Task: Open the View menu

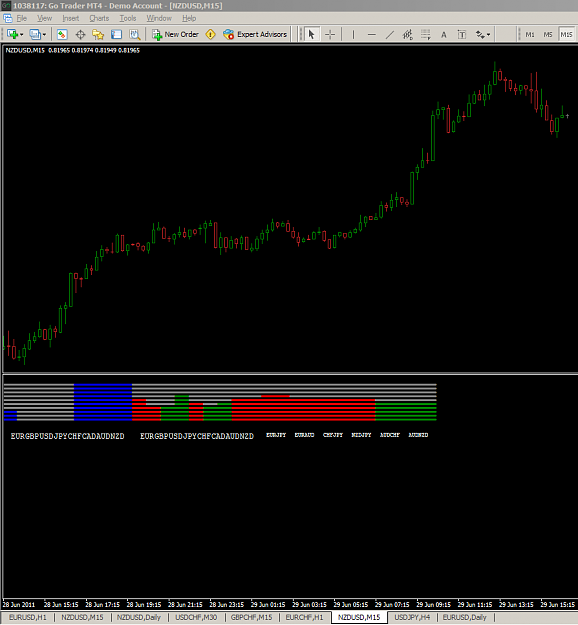Action: (x=45, y=18)
